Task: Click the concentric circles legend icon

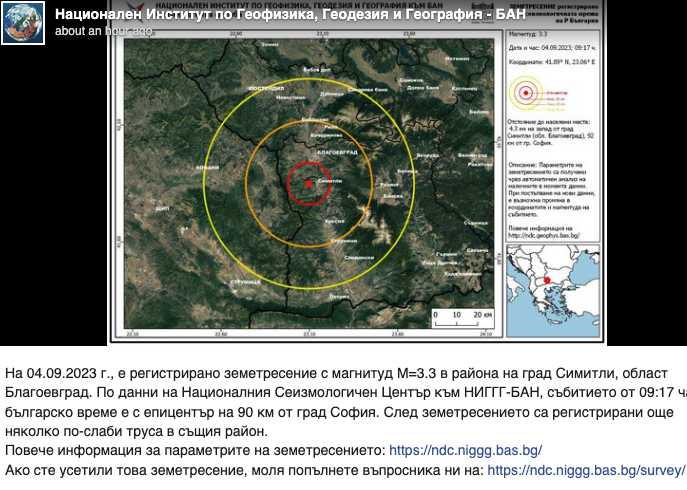Action: 526,93
